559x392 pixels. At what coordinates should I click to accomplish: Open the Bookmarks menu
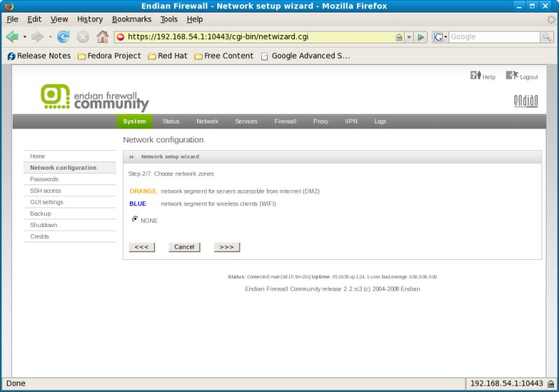(x=131, y=20)
